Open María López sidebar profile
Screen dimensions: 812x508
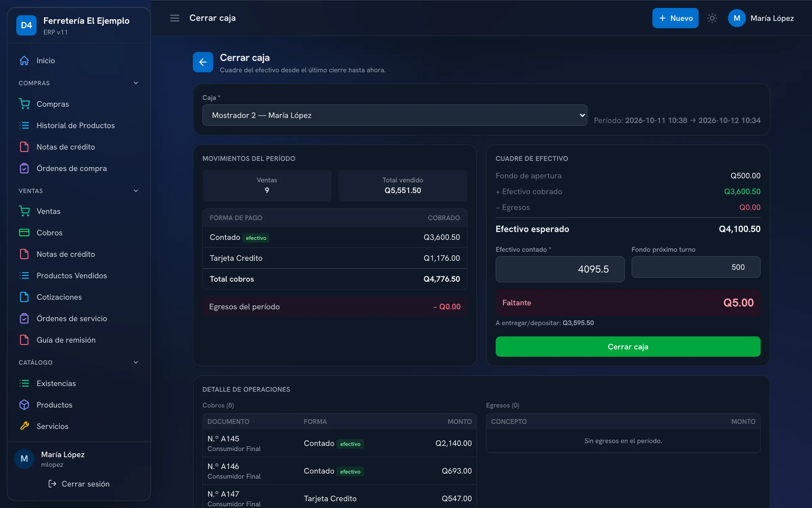pos(78,459)
